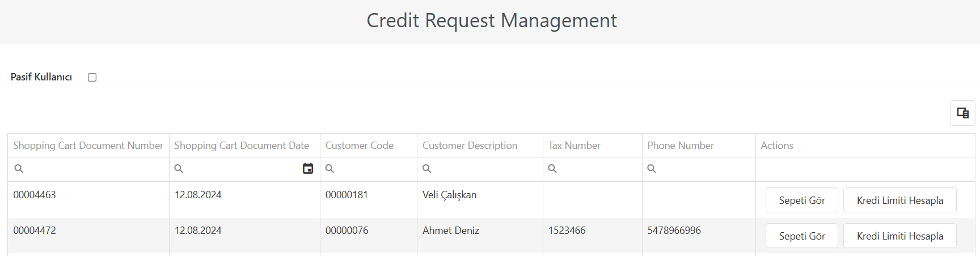Image resolution: width=980 pixels, height=256 pixels.
Task: Click search icon under Phone Number
Action: click(652, 169)
